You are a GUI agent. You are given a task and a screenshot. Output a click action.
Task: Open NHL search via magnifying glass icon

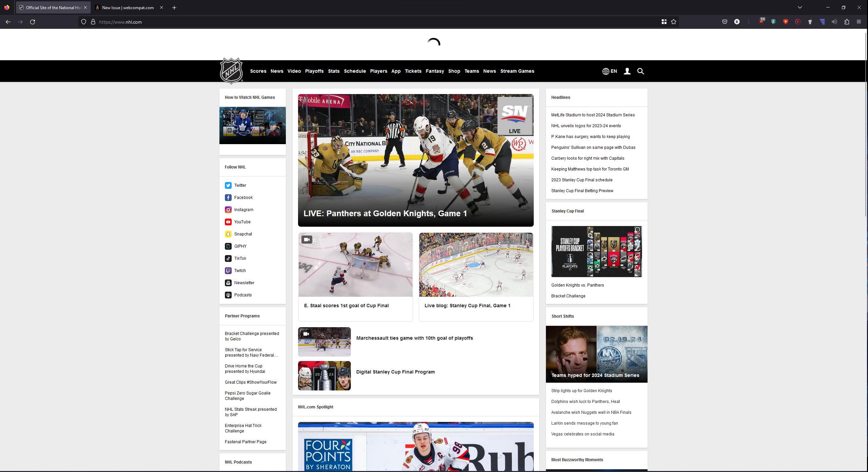tap(640, 71)
